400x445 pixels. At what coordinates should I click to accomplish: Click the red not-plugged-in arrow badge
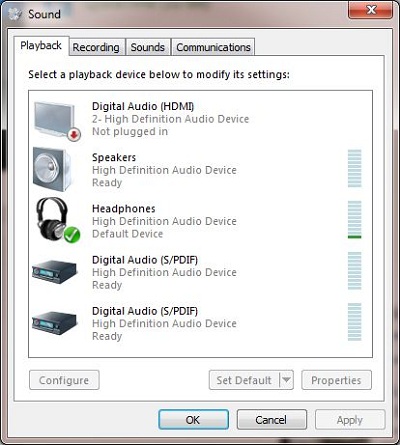tap(75, 135)
